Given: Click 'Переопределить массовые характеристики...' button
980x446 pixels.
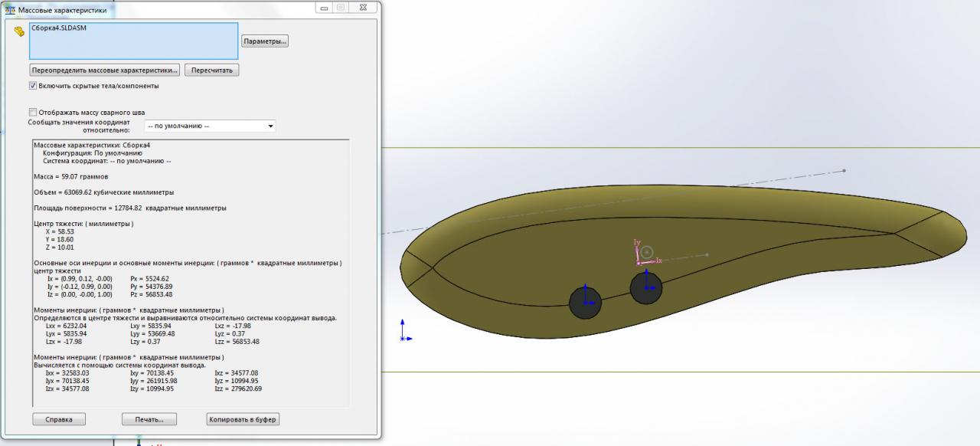Looking at the screenshot, I should pos(105,70).
